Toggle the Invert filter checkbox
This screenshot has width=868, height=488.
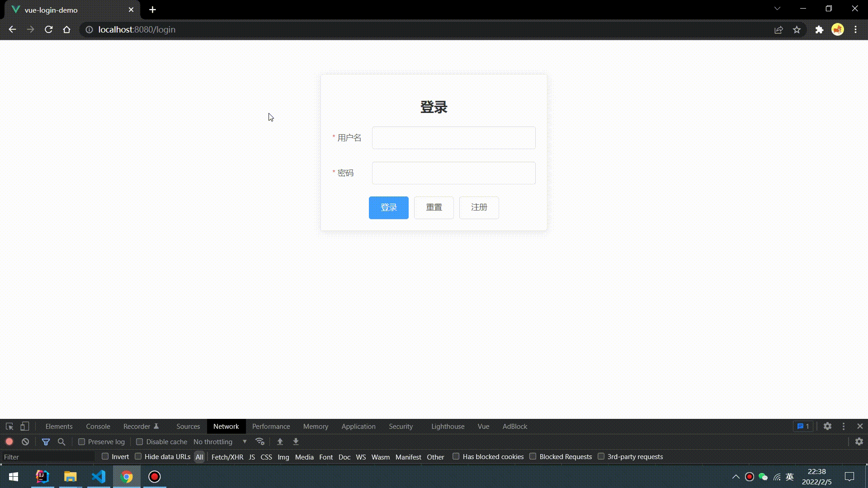coord(105,456)
